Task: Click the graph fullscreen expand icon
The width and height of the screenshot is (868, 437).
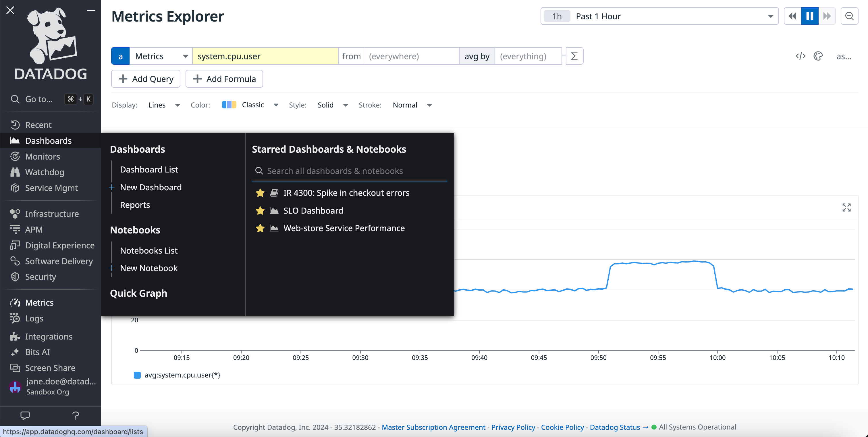Action: coord(846,208)
